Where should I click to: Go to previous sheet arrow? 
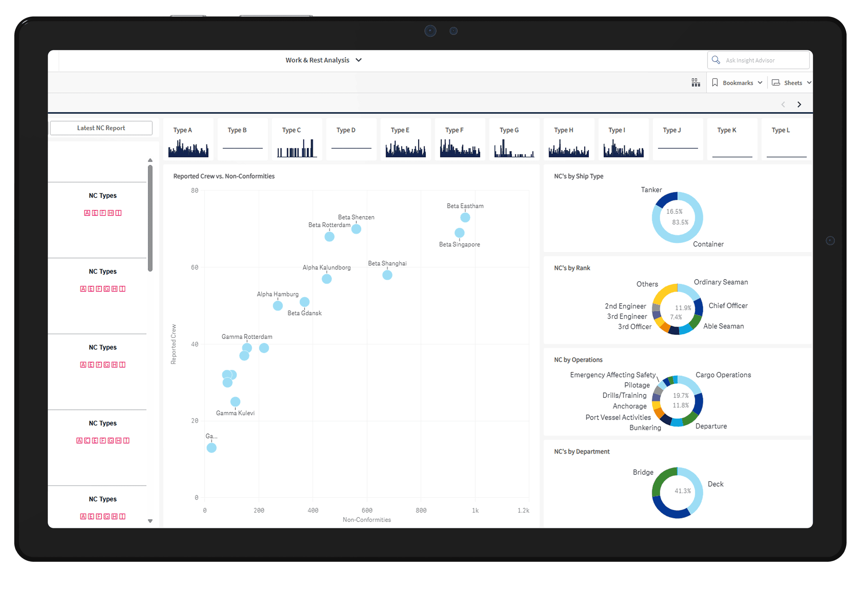coord(783,104)
